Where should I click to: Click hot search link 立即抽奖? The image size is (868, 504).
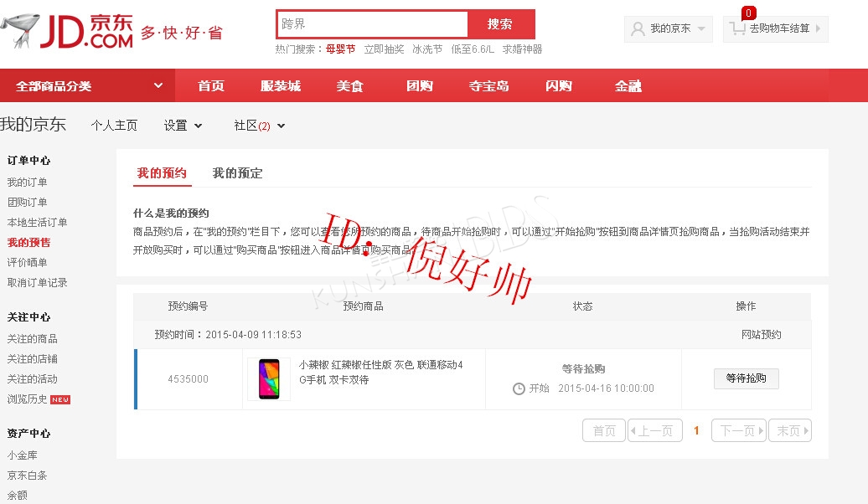pos(385,49)
